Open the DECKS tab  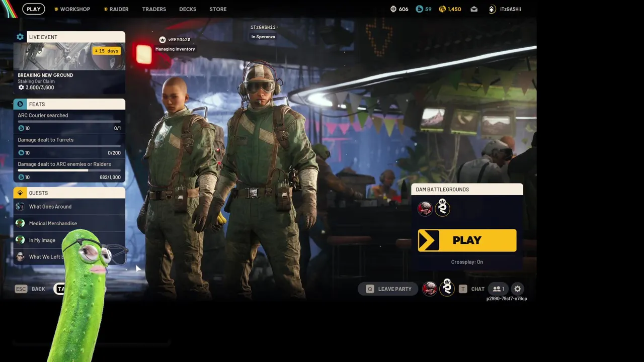[188, 9]
